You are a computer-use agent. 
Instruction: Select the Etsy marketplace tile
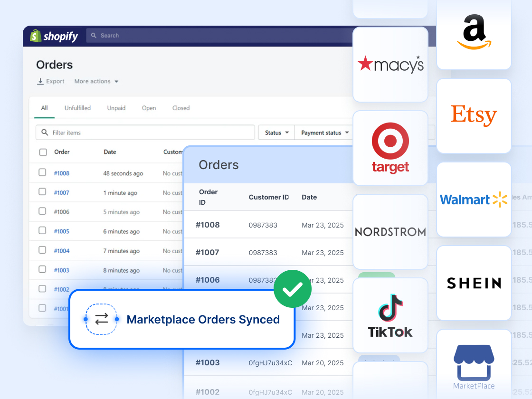[x=474, y=116]
